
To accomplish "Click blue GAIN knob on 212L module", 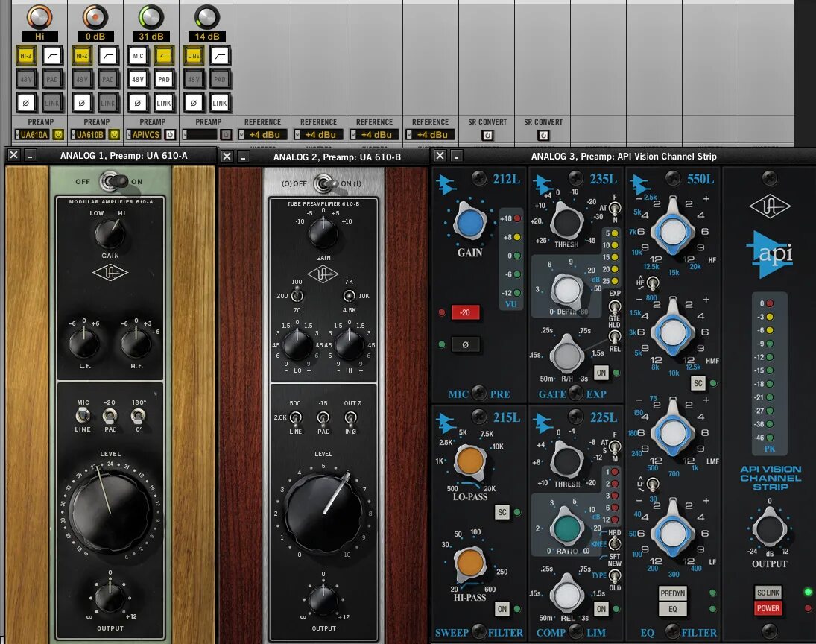I will click(470, 222).
